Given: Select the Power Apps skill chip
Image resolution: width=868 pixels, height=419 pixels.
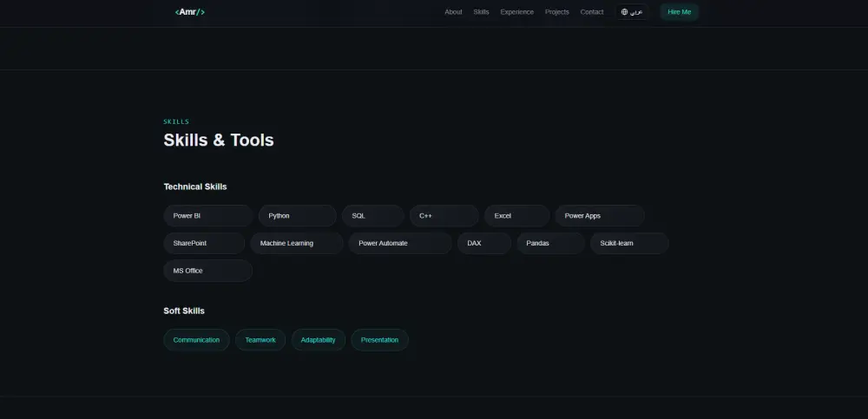Looking at the screenshot, I should point(600,216).
